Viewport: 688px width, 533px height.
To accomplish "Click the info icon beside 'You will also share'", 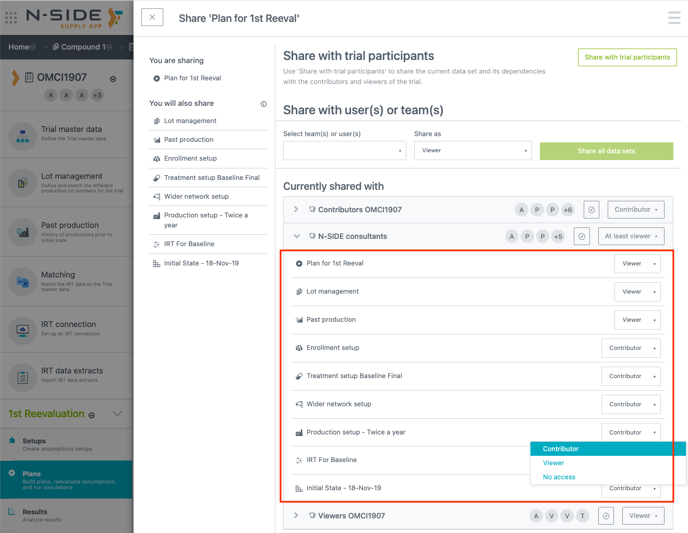I will [264, 104].
